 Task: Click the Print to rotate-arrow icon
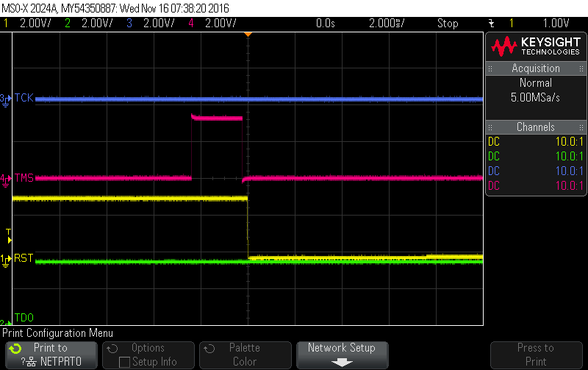click(x=15, y=349)
